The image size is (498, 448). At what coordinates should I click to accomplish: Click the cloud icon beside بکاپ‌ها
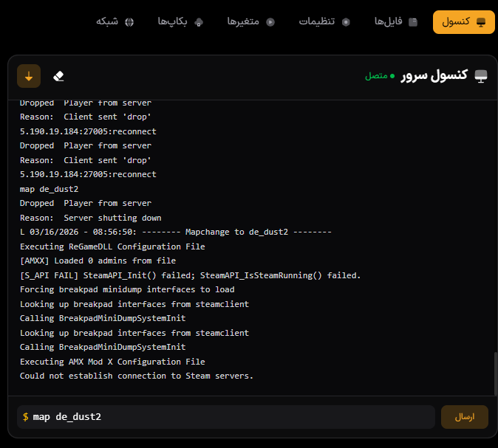pos(199,22)
